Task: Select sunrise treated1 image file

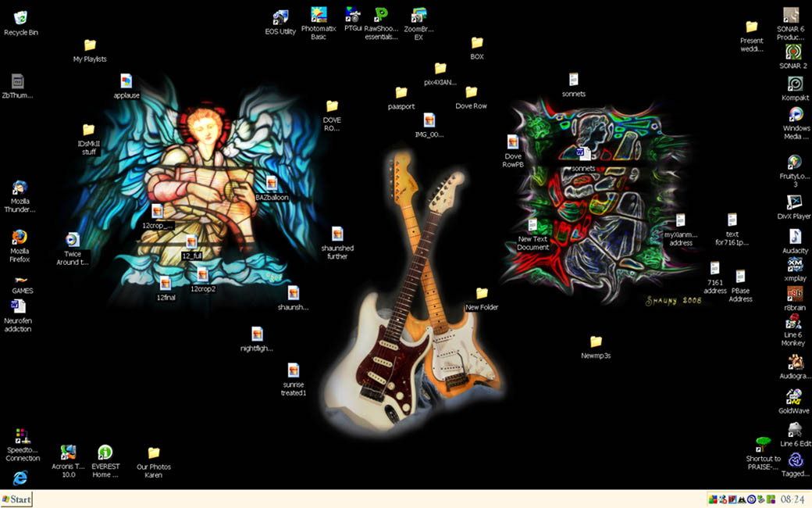Action: click(293, 370)
